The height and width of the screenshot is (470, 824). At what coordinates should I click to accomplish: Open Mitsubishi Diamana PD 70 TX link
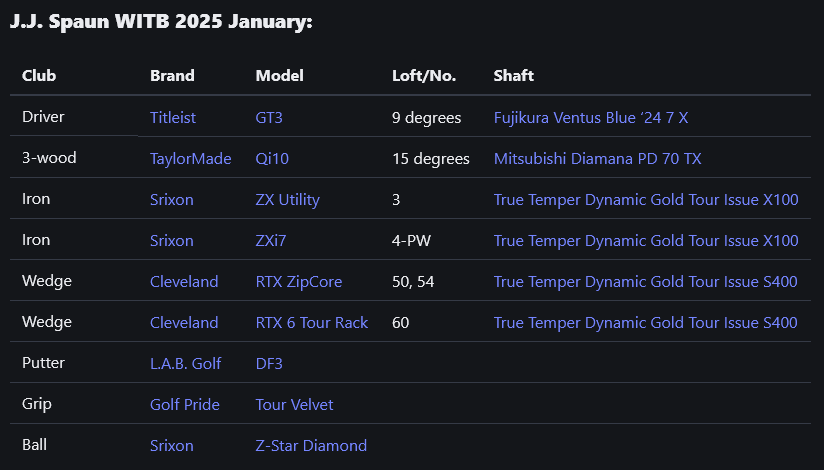(x=598, y=158)
